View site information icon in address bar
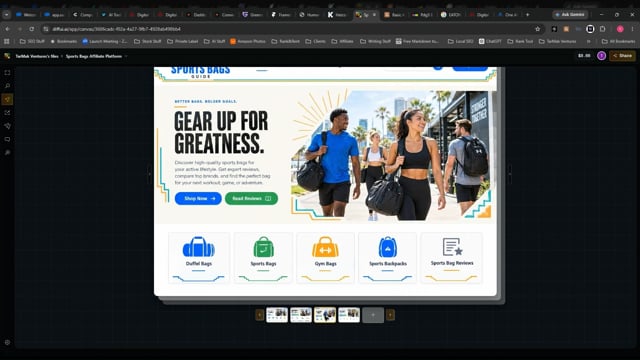 coord(46,29)
